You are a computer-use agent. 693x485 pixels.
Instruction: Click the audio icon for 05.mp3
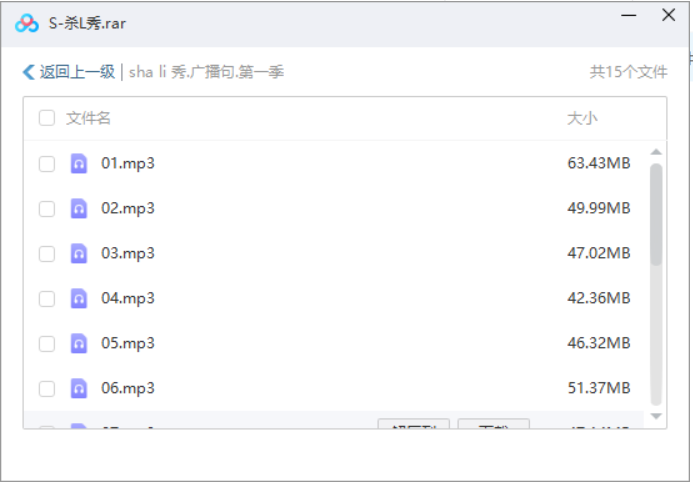(79, 343)
